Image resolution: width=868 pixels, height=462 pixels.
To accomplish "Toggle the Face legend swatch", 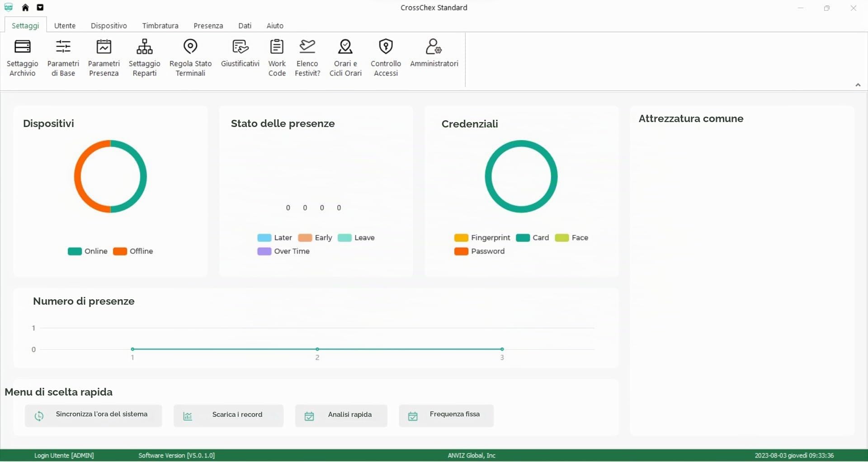I will tap(562, 238).
